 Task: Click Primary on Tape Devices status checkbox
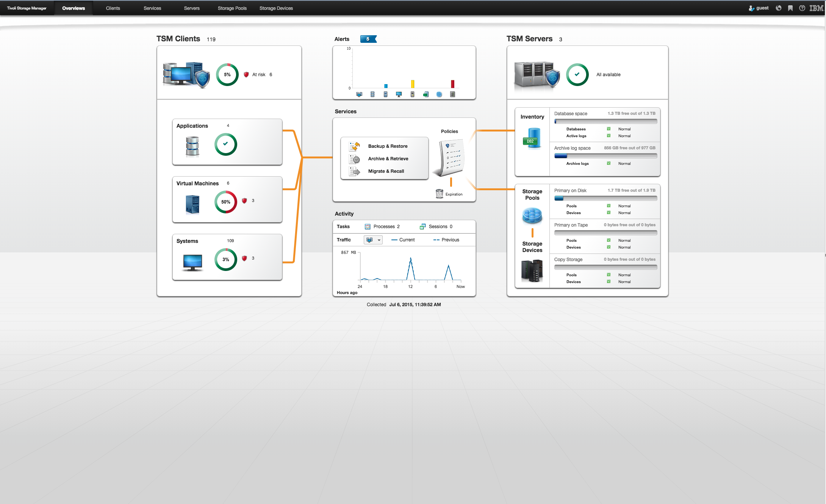point(609,247)
